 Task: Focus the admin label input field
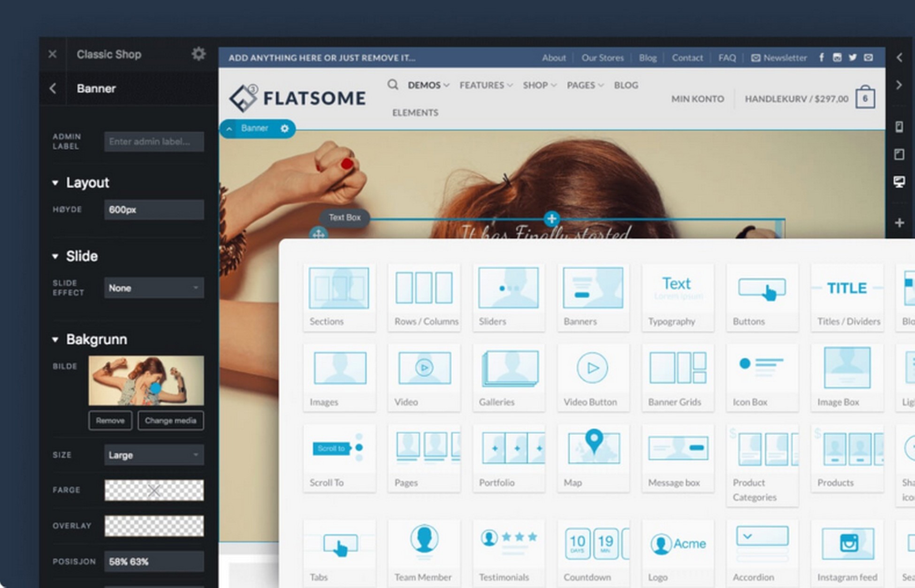click(154, 142)
